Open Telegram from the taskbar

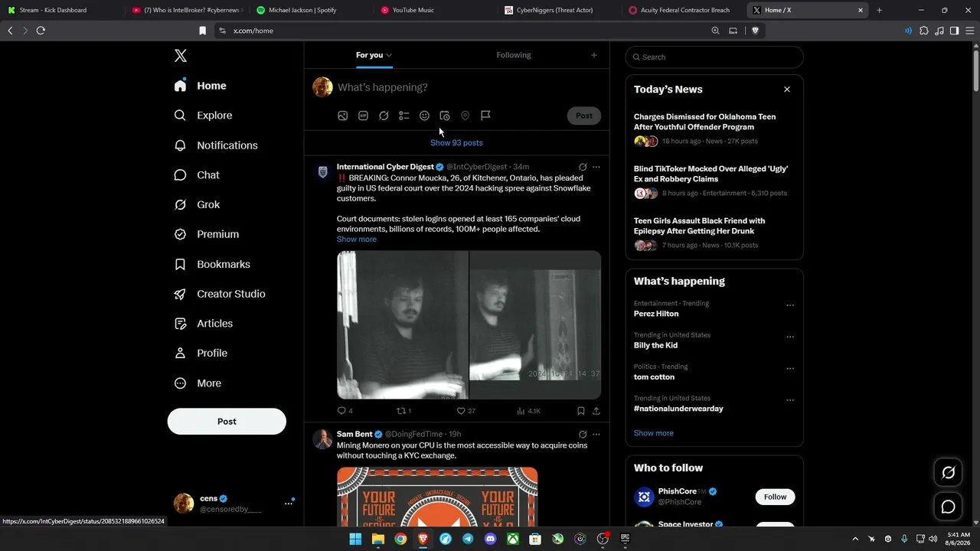tap(468, 539)
